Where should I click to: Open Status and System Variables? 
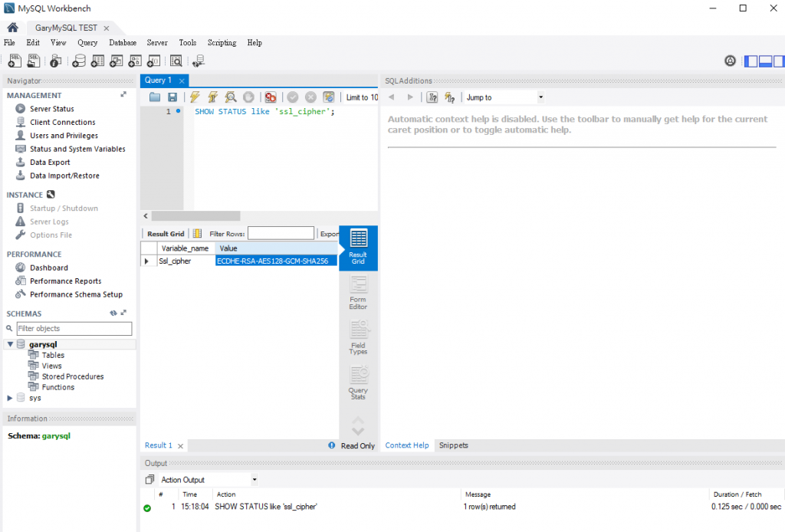[77, 149]
